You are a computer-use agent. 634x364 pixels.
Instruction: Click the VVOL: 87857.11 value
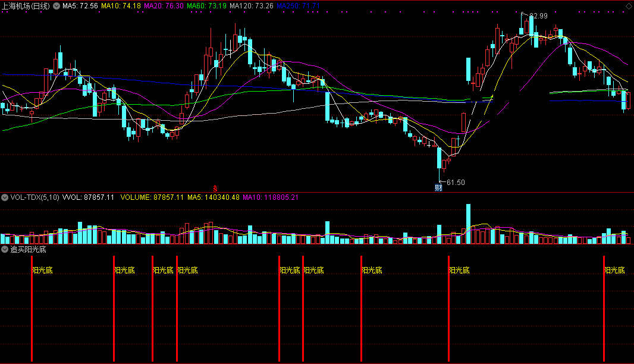pyautogui.click(x=88, y=197)
